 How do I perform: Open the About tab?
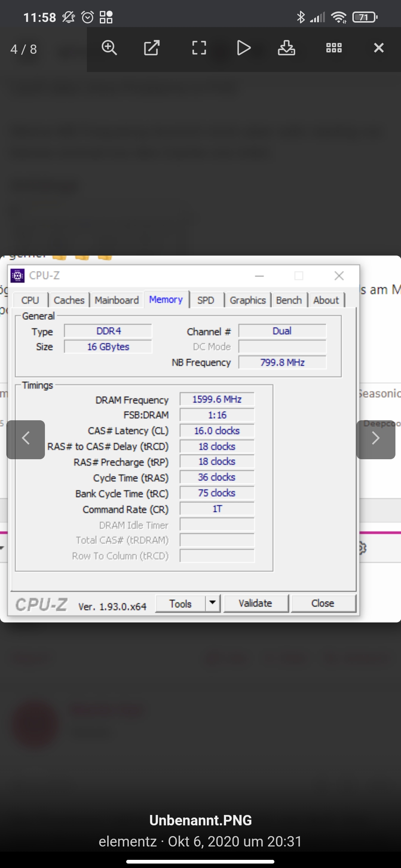coord(326,300)
